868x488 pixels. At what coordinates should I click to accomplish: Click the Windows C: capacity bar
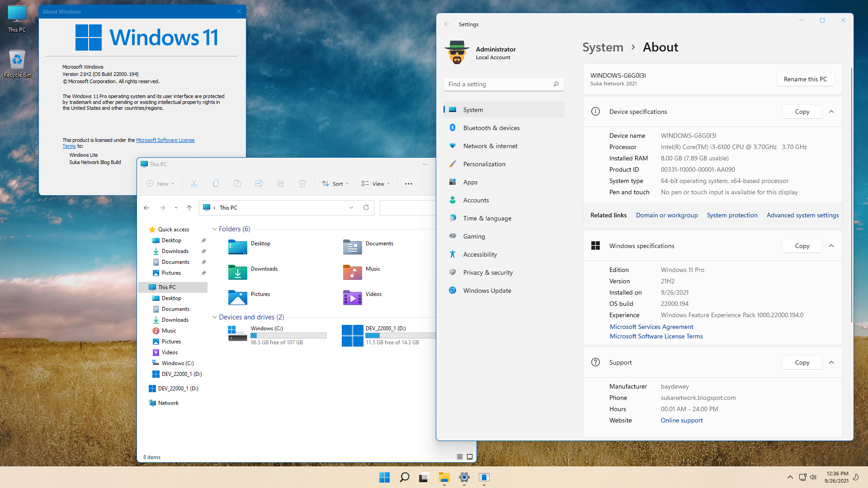[288, 335]
